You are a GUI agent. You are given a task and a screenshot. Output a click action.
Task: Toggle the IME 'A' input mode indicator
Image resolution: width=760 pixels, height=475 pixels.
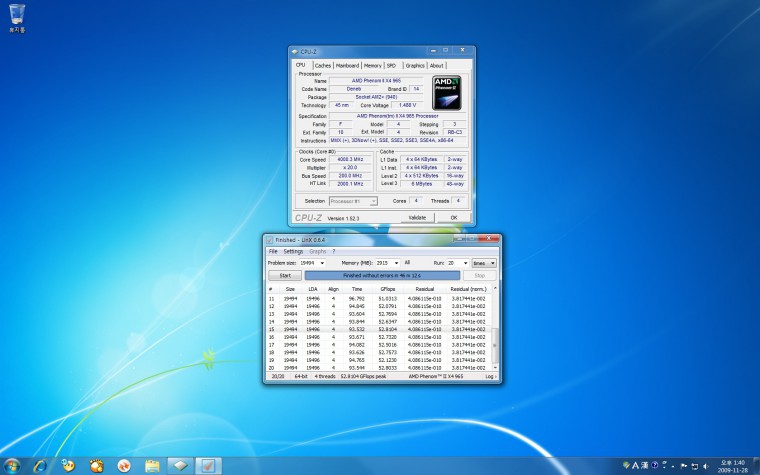(x=635, y=465)
